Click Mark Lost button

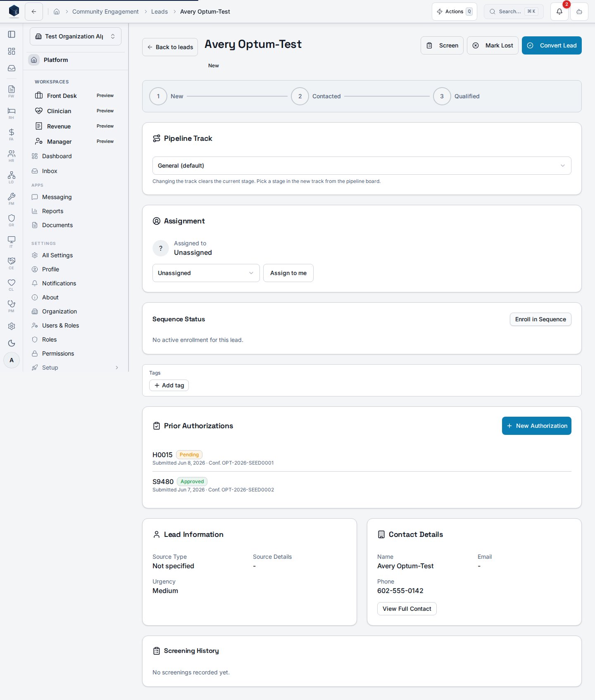click(x=493, y=45)
